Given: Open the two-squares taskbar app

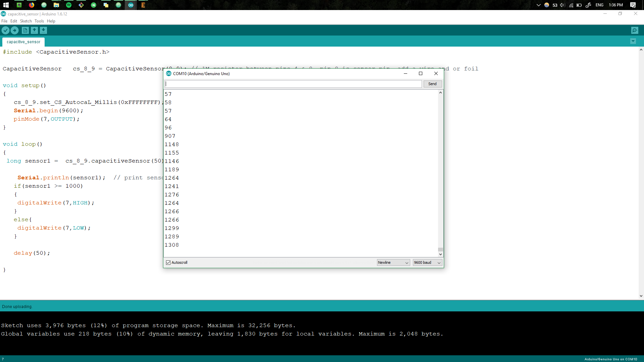Looking at the screenshot, I should coord(106,5).
